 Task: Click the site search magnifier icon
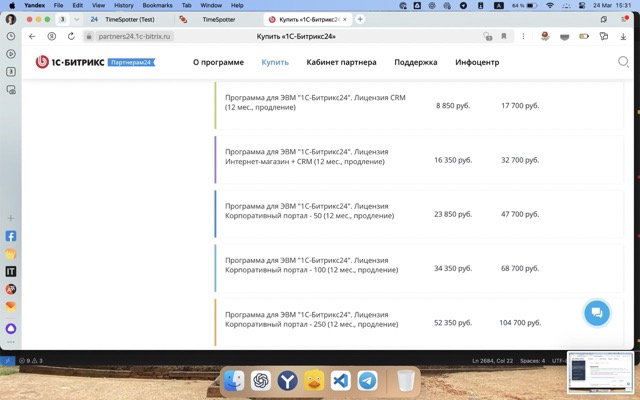click(623, 62)
